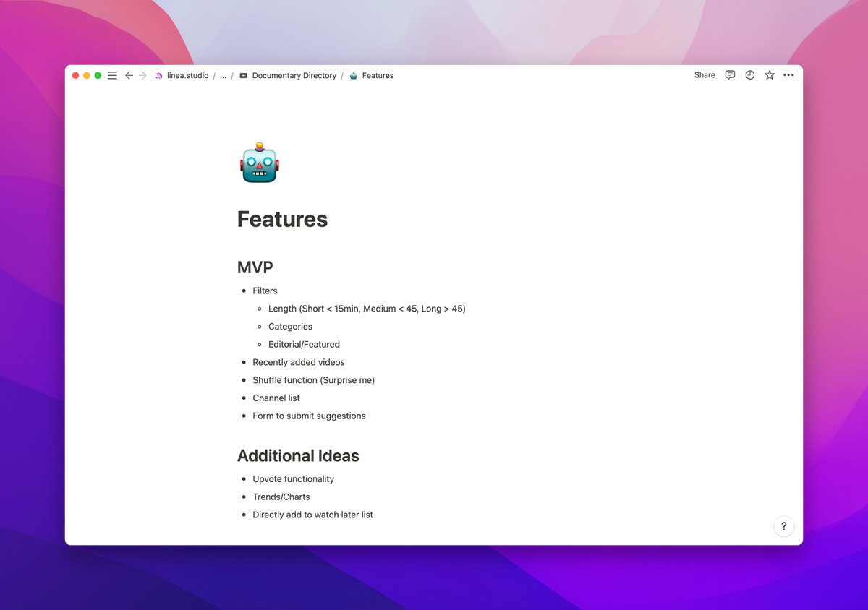Viewport: 868px width, 610px height.
Task: Click the robot page icon
Action: point(259,163)
